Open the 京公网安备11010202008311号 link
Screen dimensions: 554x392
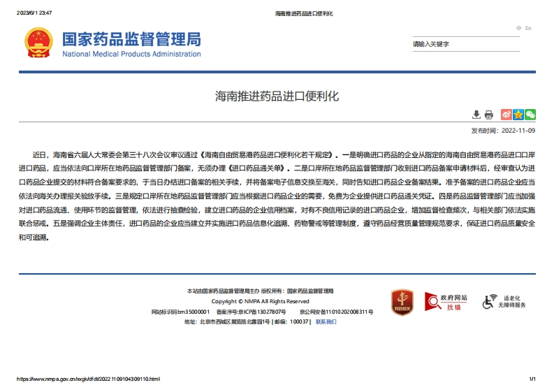point(336,312)
